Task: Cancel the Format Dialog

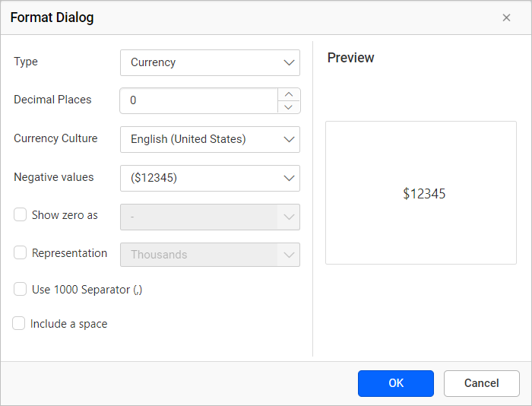Action: 481,384
